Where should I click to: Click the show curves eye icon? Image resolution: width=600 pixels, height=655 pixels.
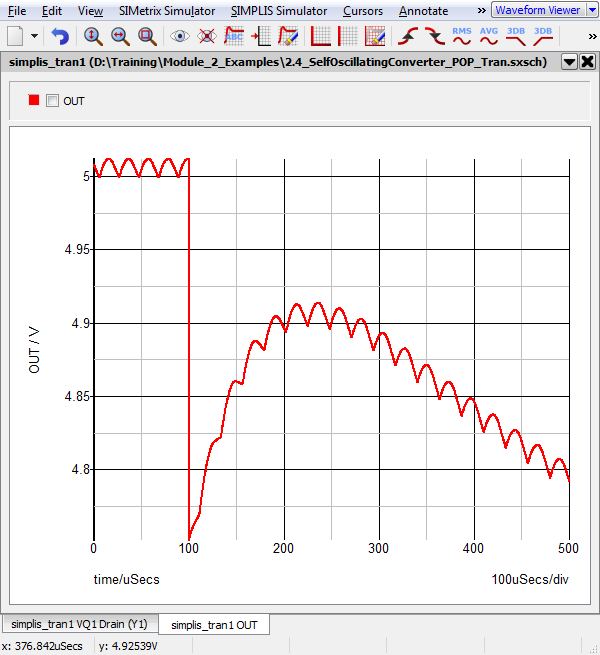(180, 36)
